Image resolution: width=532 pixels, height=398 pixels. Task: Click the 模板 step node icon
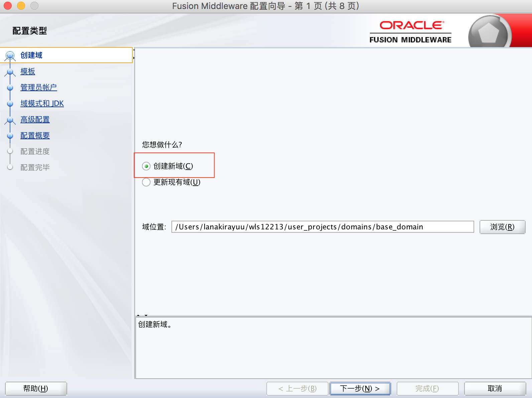click(x=10, y=72)
